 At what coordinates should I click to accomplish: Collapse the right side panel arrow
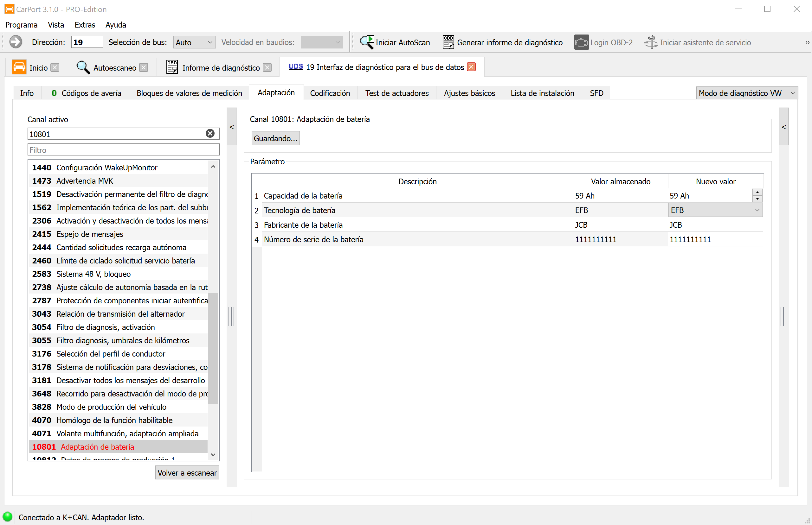pos(784,127)
